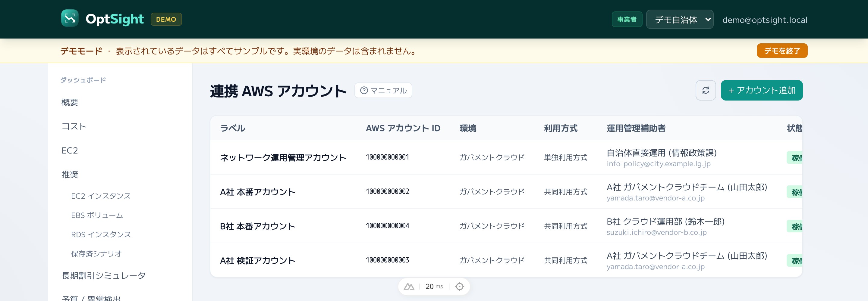Click the ラベル column header
This screenshot has width=868, height=301.
[232, 128]
